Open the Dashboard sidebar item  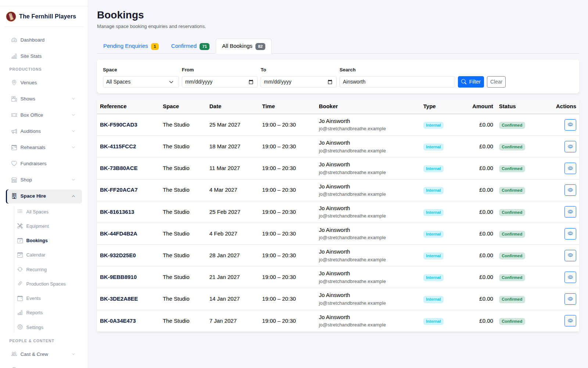(44, 40)
